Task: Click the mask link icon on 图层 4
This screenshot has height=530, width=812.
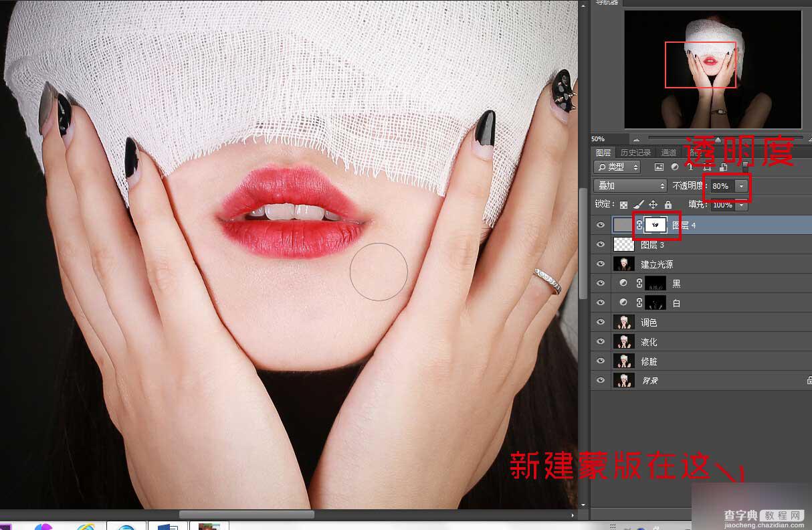Action: pos(639,226)
